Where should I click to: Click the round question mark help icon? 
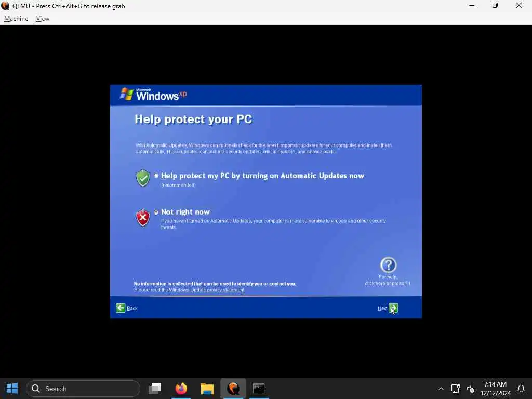(x=388, y=265)
